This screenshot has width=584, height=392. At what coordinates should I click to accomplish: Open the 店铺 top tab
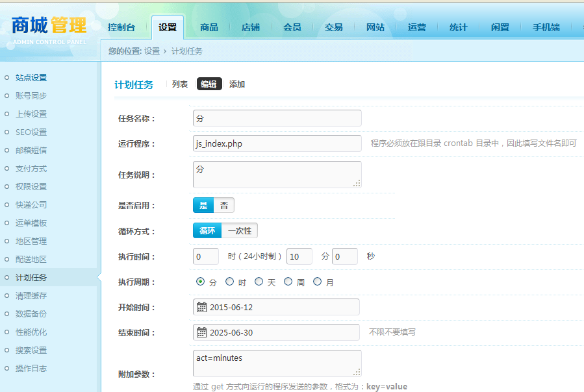click(x=251, y=27)
